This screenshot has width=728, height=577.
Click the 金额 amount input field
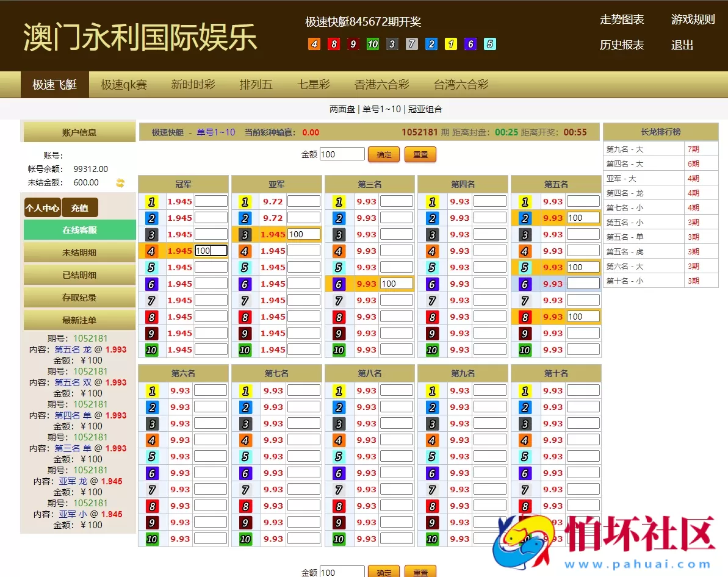tap(342, 154)
